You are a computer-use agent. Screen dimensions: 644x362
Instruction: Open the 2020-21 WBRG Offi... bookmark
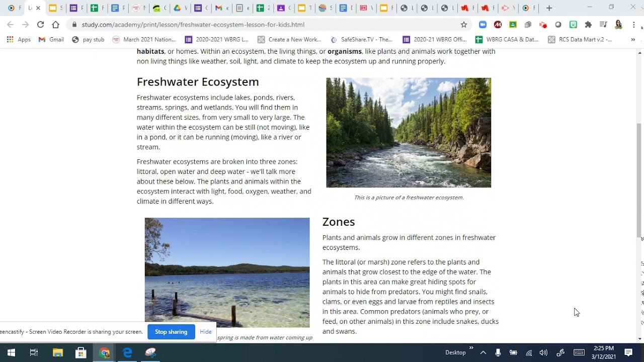click(435, 39)
